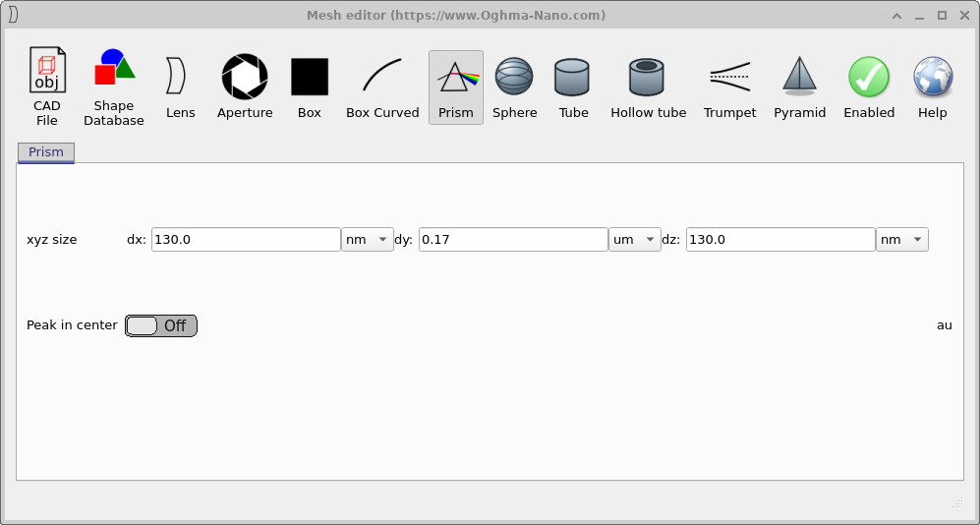Click the 'Peak in center' label
Screen dimensions: 980x525
tap(72, 325)
